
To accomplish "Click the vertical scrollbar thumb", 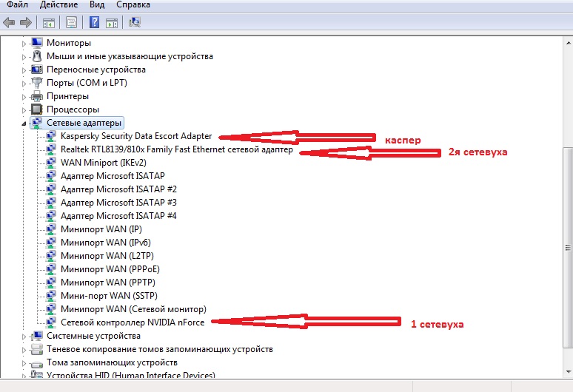I will (568, 248).
